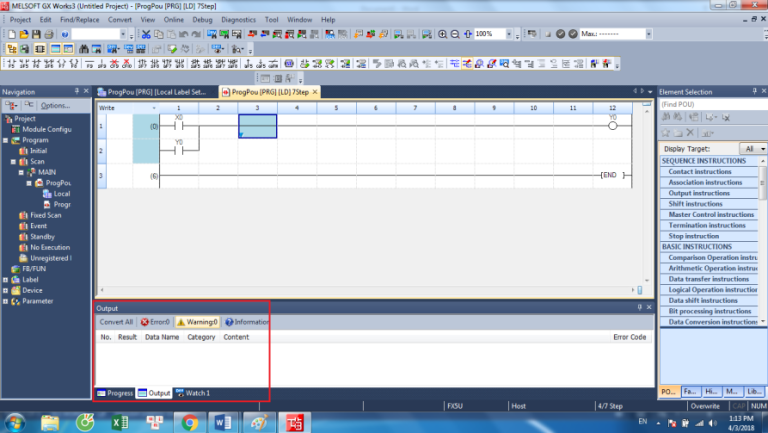This screenshot has width=768, height=433.
Task: Click the Convert All button
Action: 116,322
